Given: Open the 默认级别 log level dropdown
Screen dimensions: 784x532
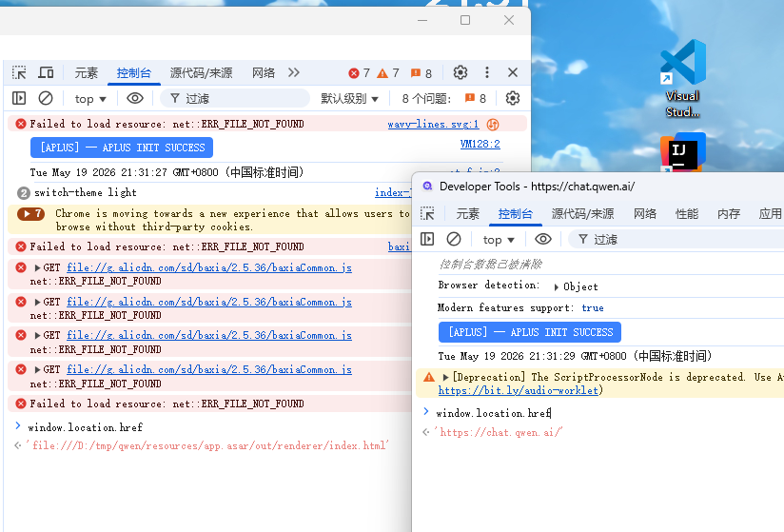Looking at the screenshot, I should [x=349, y=98].
